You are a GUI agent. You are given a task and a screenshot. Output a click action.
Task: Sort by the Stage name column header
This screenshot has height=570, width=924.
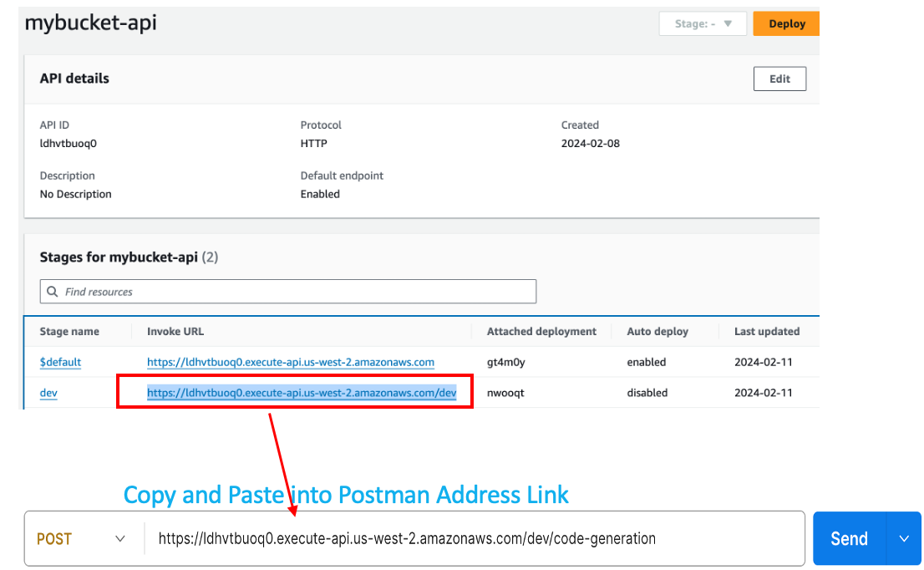coord(69,332)
